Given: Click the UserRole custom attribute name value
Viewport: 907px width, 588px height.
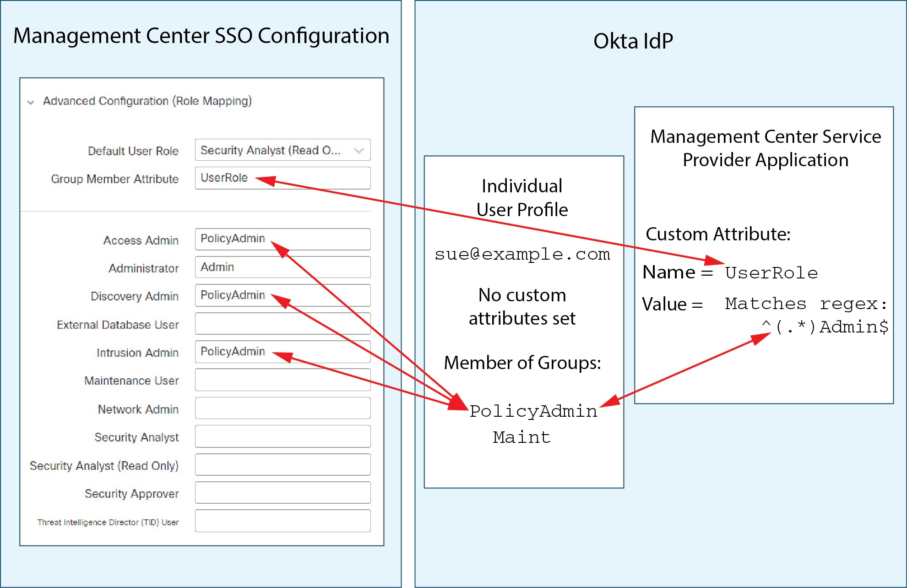Looking at the screenshot, I should [771, 273].
